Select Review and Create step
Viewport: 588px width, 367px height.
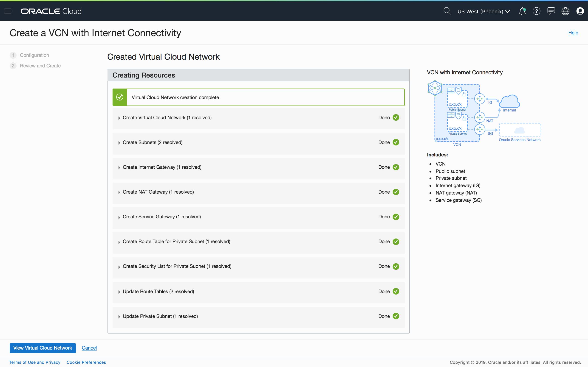(40, 66)
